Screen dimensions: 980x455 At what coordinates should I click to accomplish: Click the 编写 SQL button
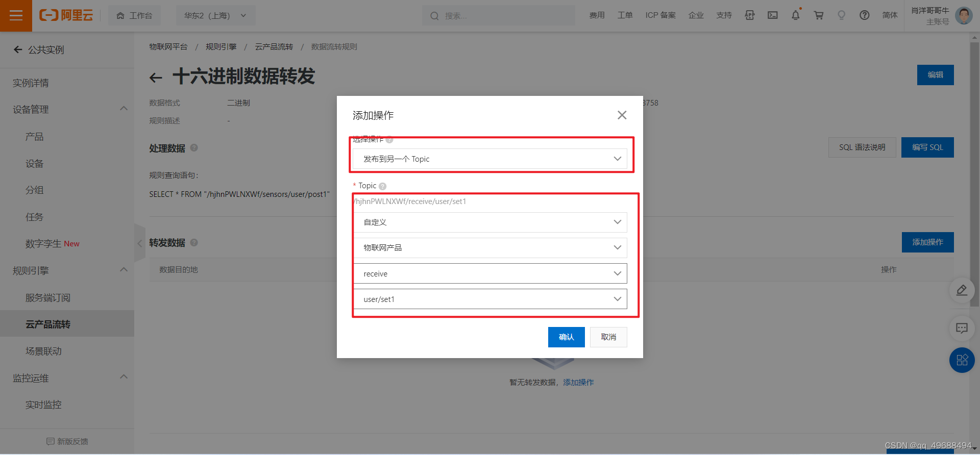tap(927, 147)
